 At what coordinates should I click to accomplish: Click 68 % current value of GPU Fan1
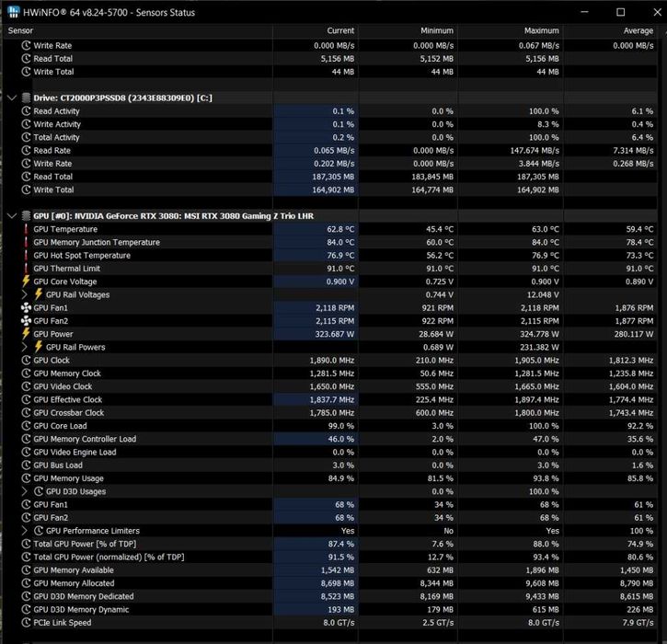345,504
